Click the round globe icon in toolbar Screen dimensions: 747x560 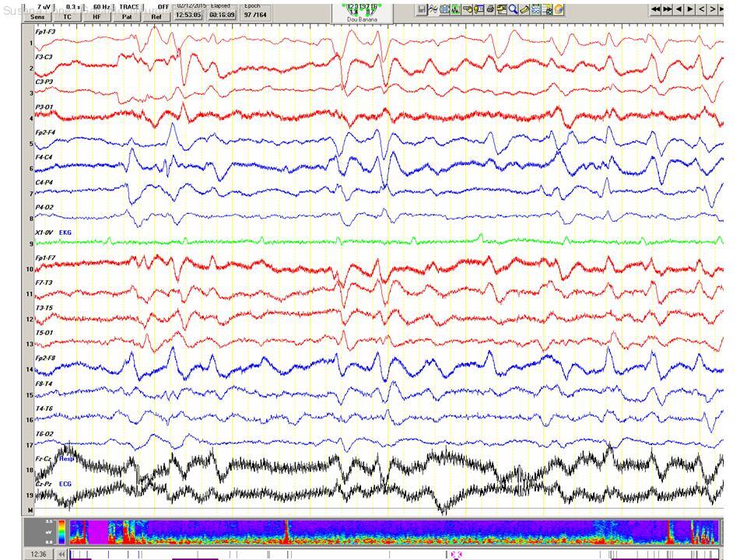(x=559, y=10)
